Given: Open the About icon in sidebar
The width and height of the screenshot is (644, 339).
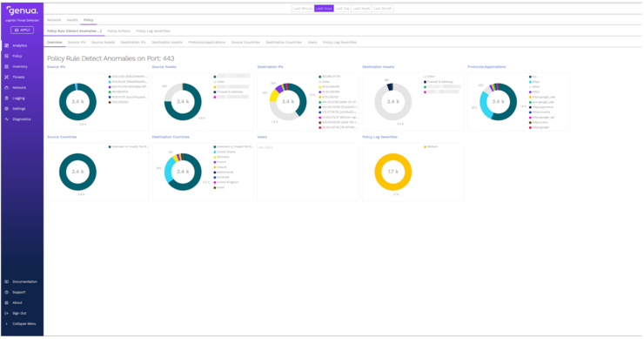Looking at the screenshot, I should pos(7,302).
